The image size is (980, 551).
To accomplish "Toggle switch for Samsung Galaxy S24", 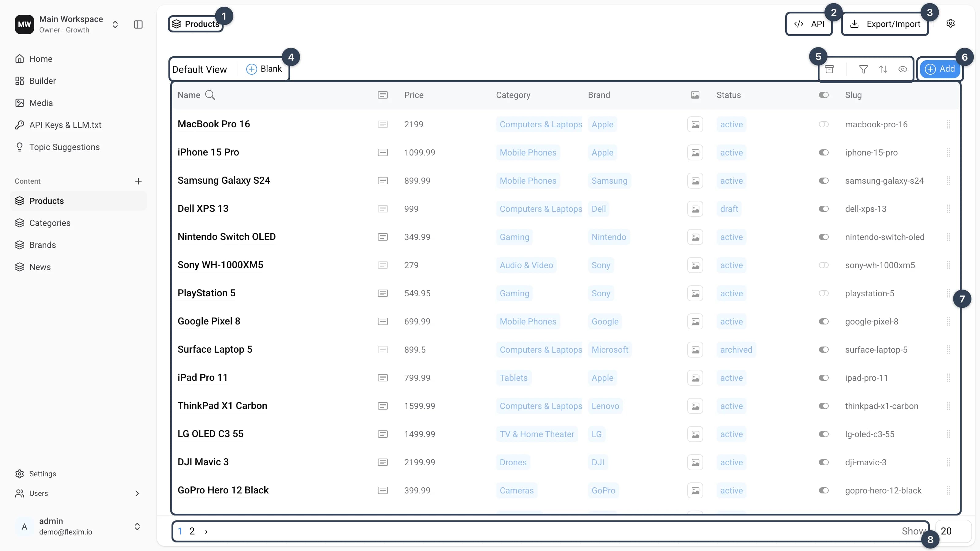I will (x=824, y=181).
